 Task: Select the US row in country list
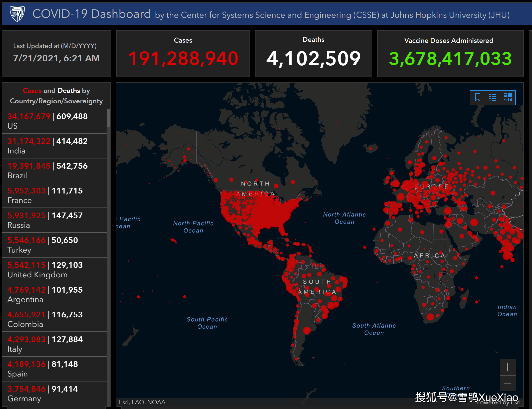click(55, 121)
